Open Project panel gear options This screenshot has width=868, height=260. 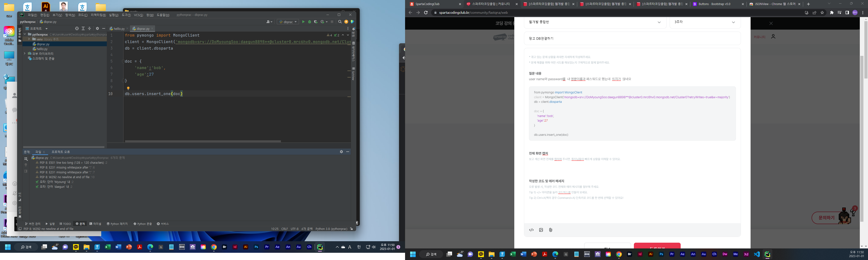coord(97,29)
